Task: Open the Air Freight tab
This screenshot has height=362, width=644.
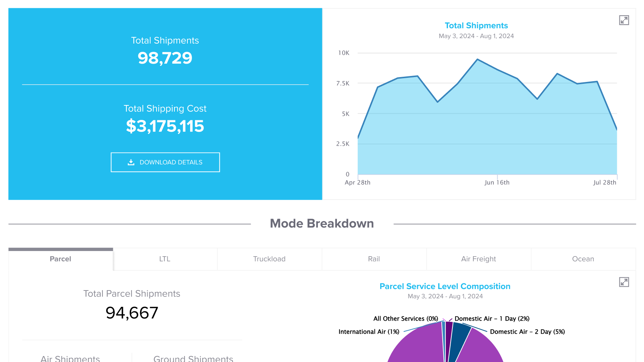Action: coord(479,259)
